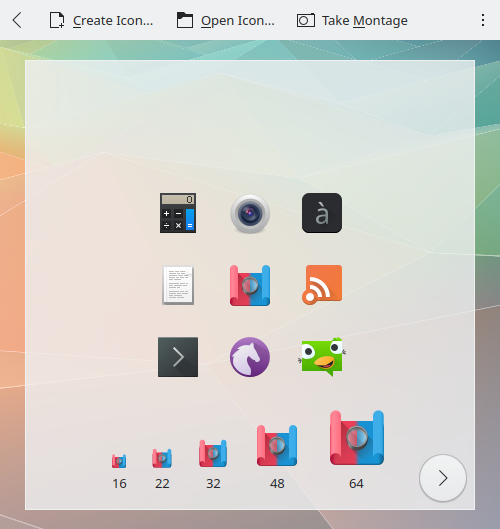This screenshot has height=529, width=500.
Task: Click the dark terminal chevron icon
Action: tap(178, 357)
